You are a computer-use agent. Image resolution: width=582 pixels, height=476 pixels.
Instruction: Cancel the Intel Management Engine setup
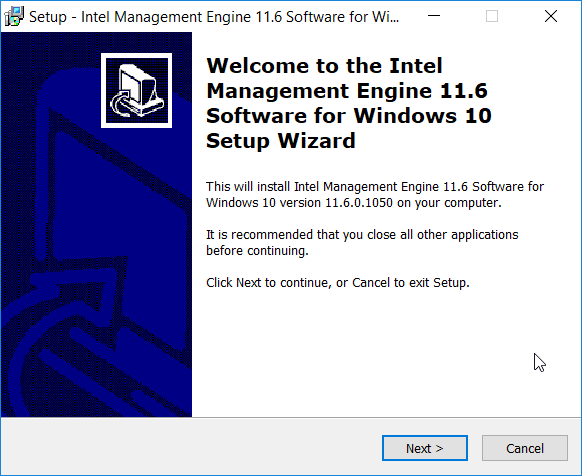click(525, 448)
